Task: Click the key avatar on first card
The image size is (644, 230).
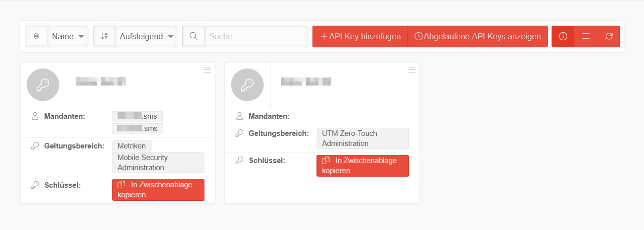Action: (x=43, y=85)
